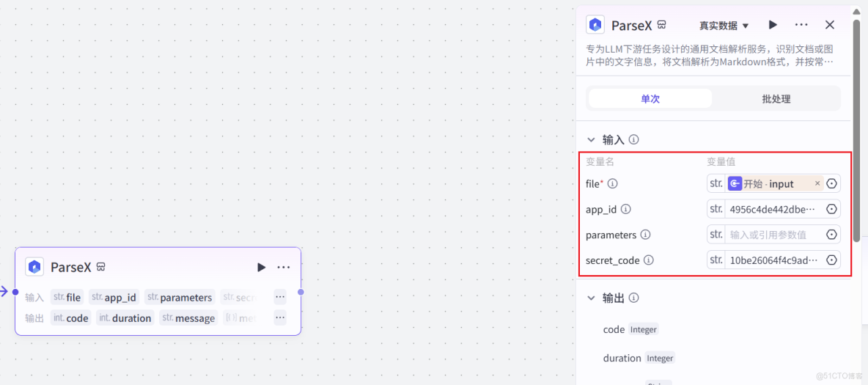868x385 pixels.
Task: Click plugin badge icon in panel header
Action: point(661,25)
